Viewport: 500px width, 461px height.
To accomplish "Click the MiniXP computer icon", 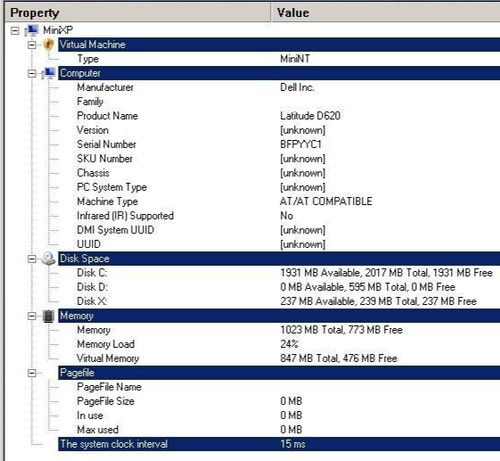I will coord(31,30).
